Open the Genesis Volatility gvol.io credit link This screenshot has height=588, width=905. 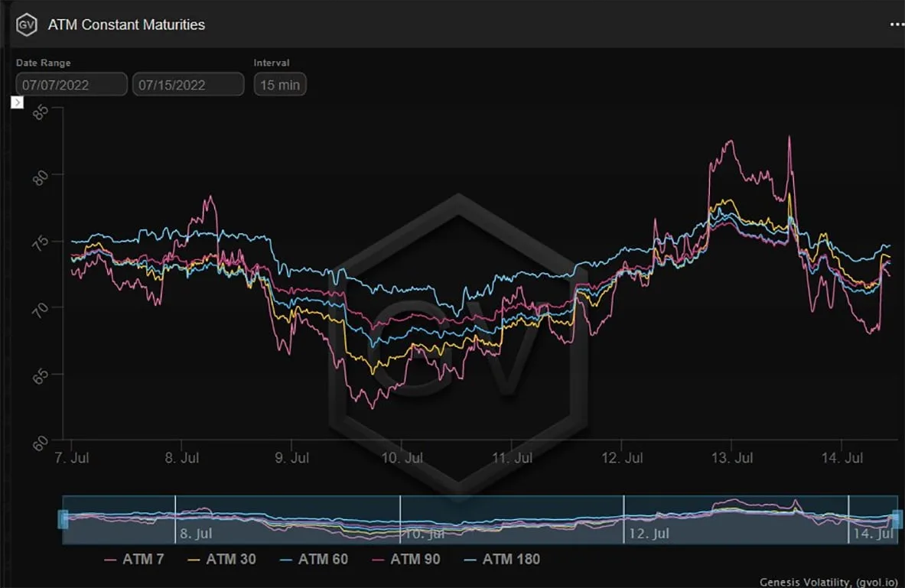[828, 582]
